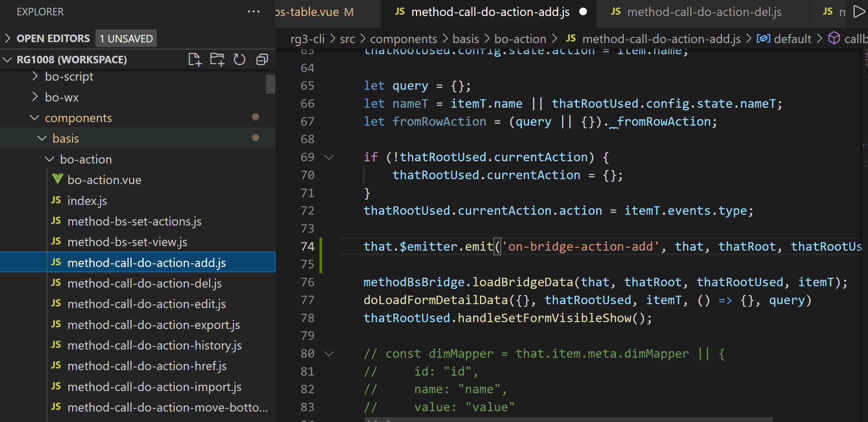Click the default symbol icon in breadcrumbs

click(763, 39)
